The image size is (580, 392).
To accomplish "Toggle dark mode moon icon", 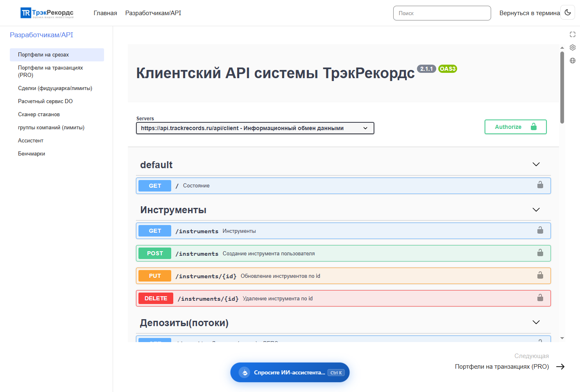I will point(568,12).
